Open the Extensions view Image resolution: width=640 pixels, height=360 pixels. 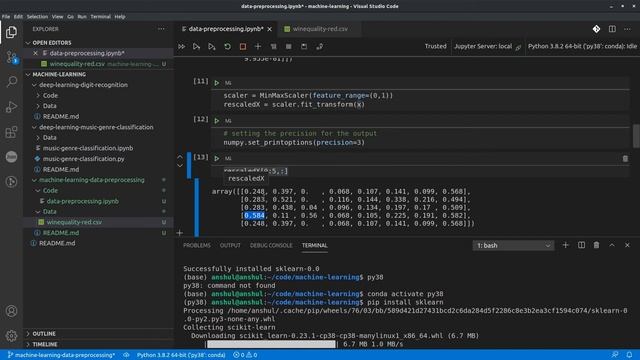coord(11,132)
